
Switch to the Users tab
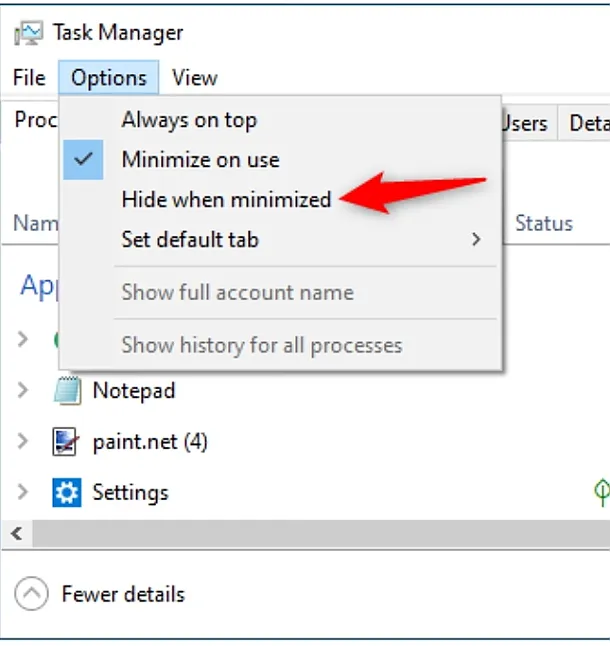(x=525, y=123)
